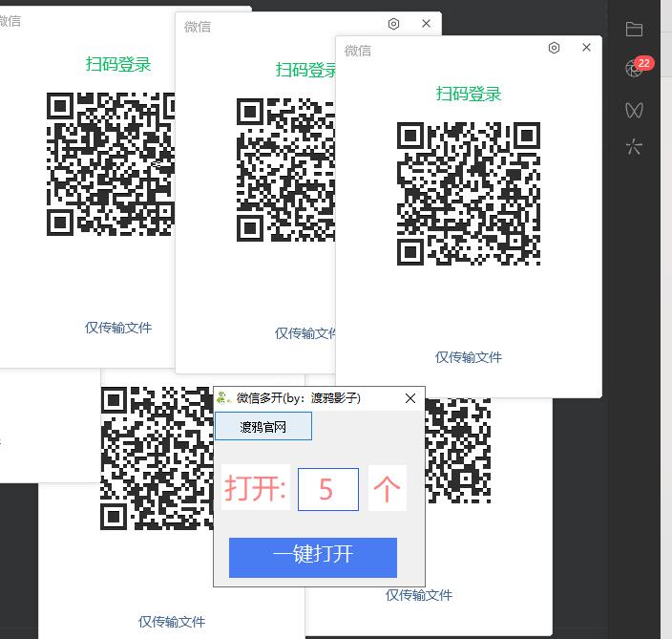
Task: Click the QR code in middle WeChat window
Action: point(285,170)
